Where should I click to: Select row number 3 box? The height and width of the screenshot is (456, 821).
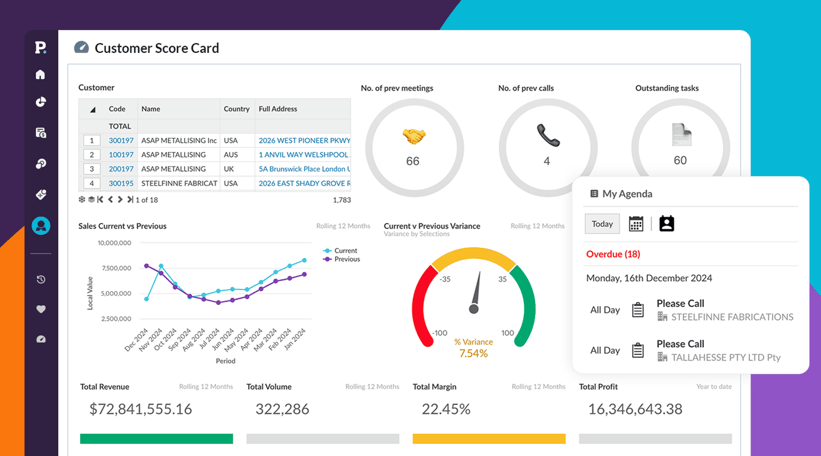[x=92, y=169]
